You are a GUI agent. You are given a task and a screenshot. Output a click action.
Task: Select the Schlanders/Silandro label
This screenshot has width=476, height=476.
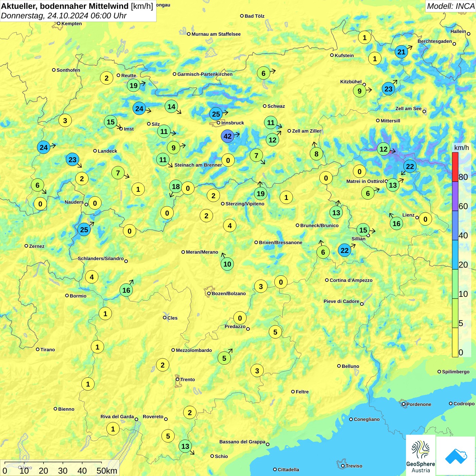point(101,258)
